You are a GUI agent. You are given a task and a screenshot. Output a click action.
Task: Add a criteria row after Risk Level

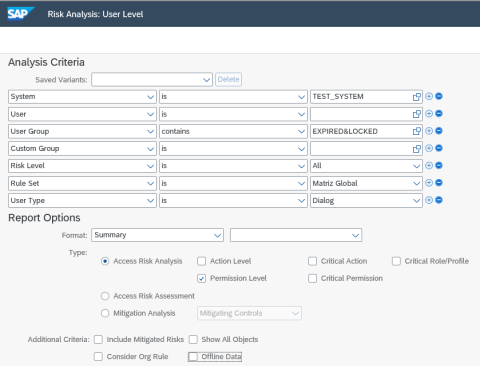(x=429, y=166)
